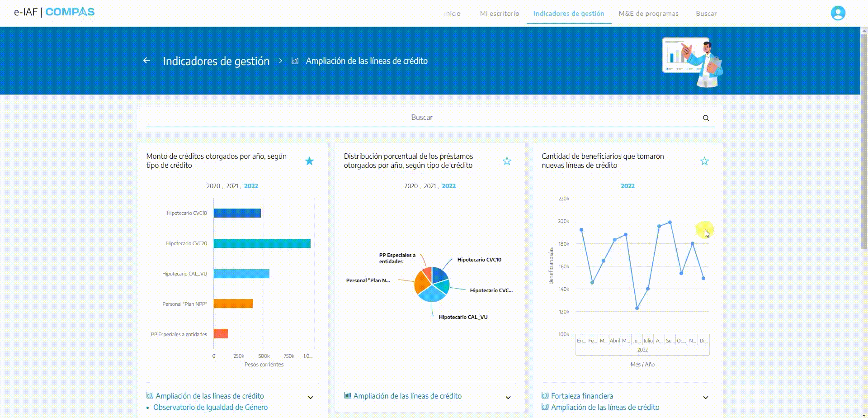
Task: Click the search magnifier icon
Action: [x=706, y=118]
